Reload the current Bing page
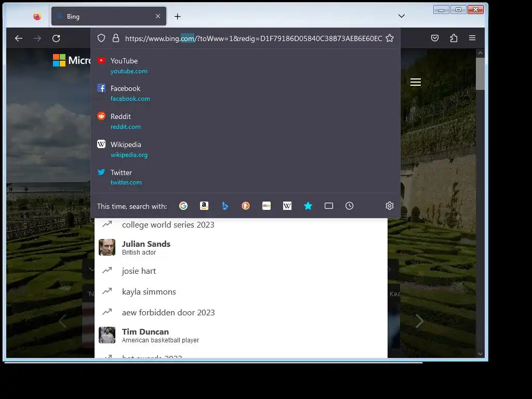 56,38
